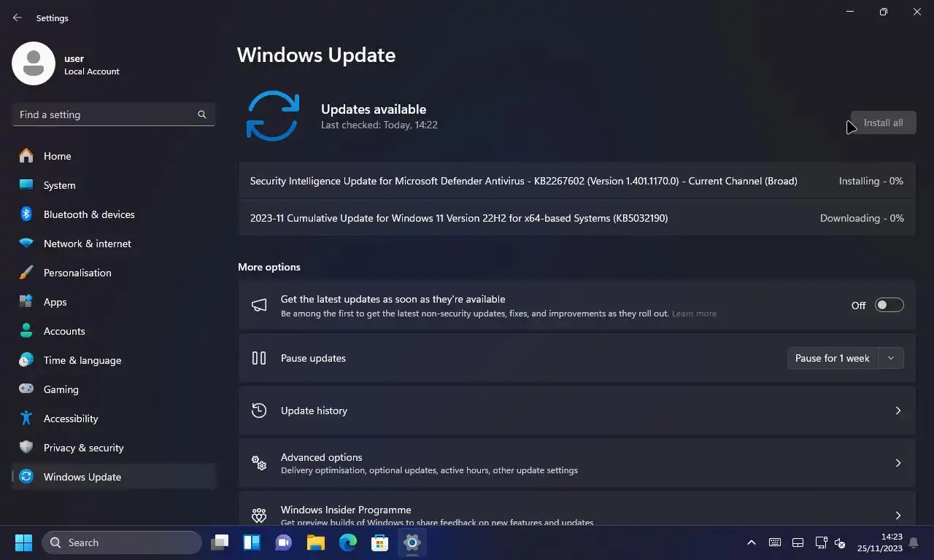The width and height of the screenshot is (934, 560).
Task: Open the notification bell in system tray
Action: pyautogui.click(x=914, y=542)
